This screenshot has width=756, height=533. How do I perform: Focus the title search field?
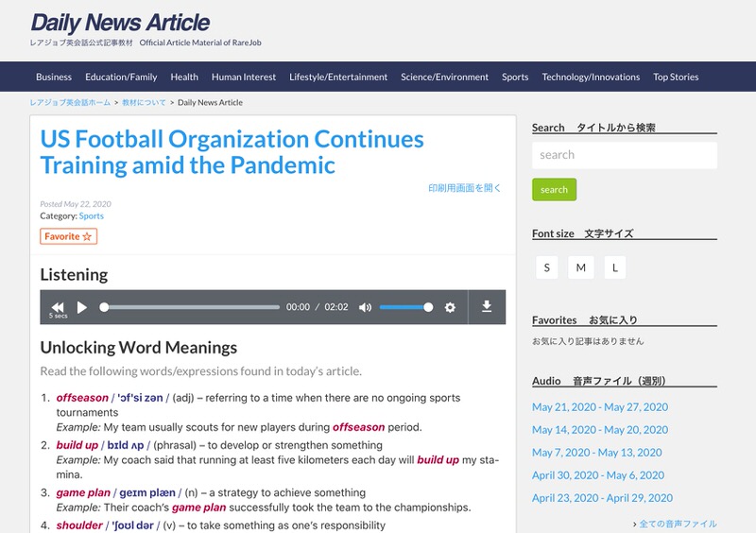coord(624,155)
